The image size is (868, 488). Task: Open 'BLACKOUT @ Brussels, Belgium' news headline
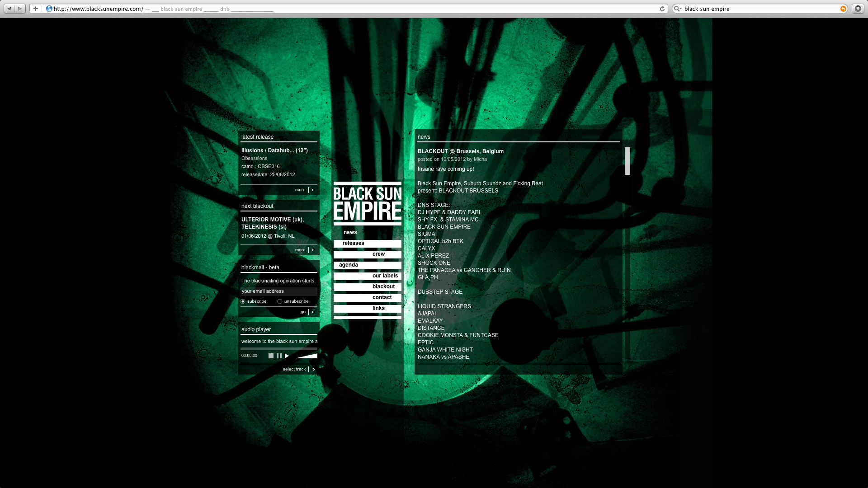pos(461,151)
